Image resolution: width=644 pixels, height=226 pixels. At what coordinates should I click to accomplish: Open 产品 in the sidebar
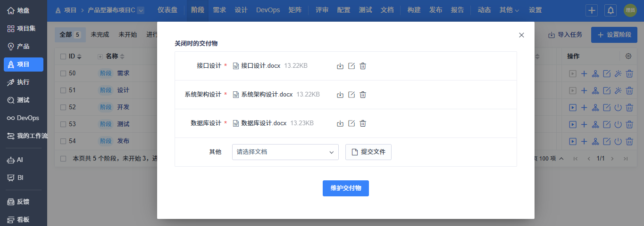point(24,47)
